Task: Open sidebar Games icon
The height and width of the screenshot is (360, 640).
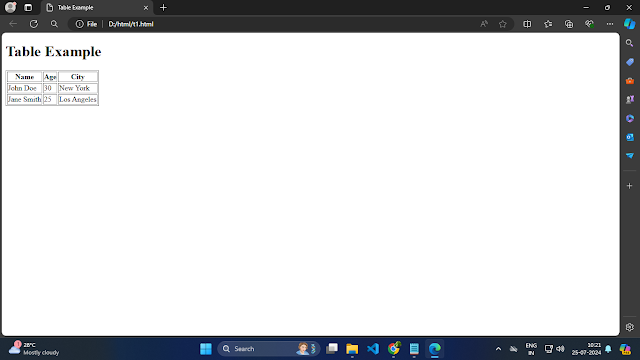Action: click(x=630, y=99)
